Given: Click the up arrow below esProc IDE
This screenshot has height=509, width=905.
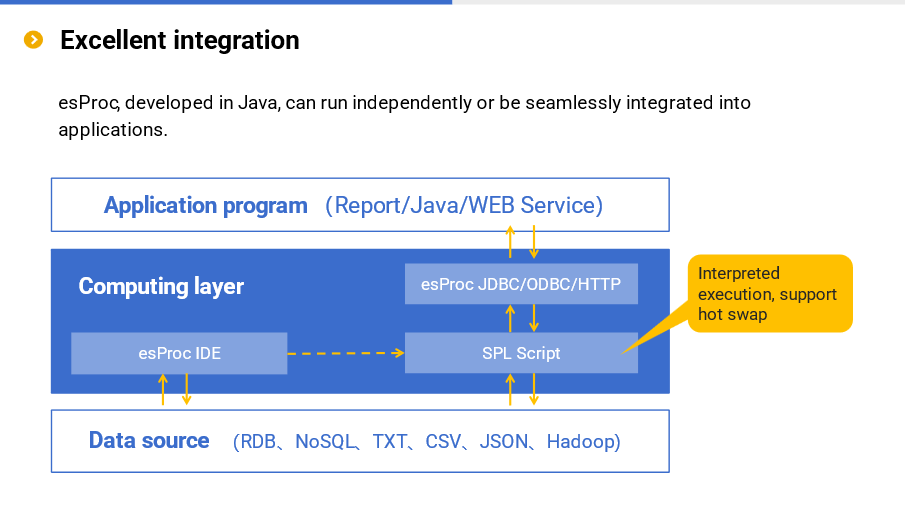Looking at the screenshot, I should [x=163, y=390].
